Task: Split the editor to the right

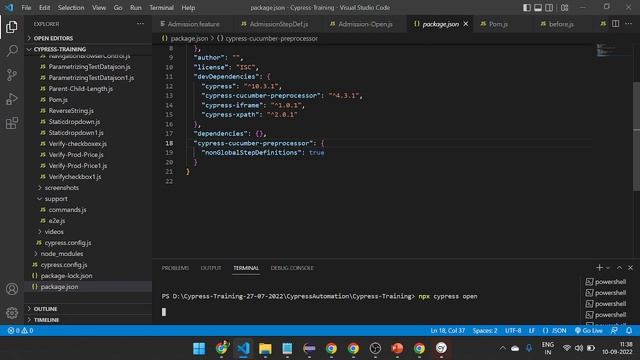Action: 616,24
